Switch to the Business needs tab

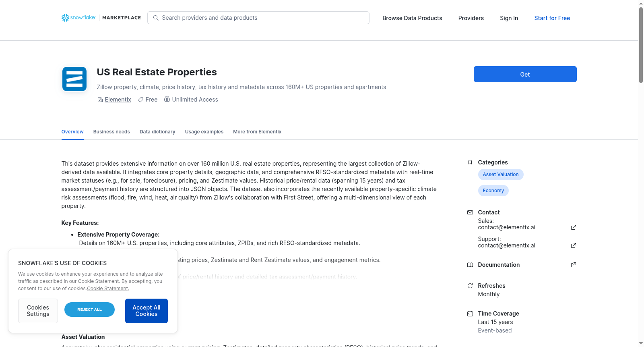(111, 132)
